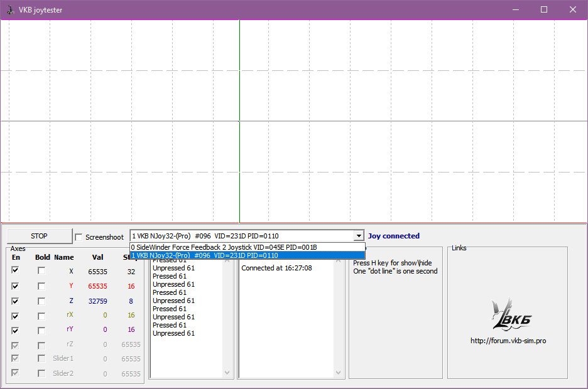This screenshot has width=588, height=389.
Task: Click the last 'Unpressed 61' log line
Action: [173, 333]
